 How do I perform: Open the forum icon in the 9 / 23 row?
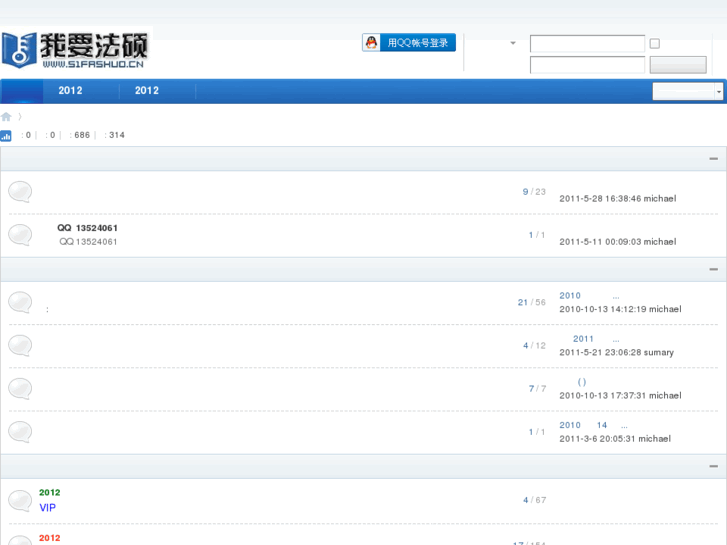tap(20, 192)
